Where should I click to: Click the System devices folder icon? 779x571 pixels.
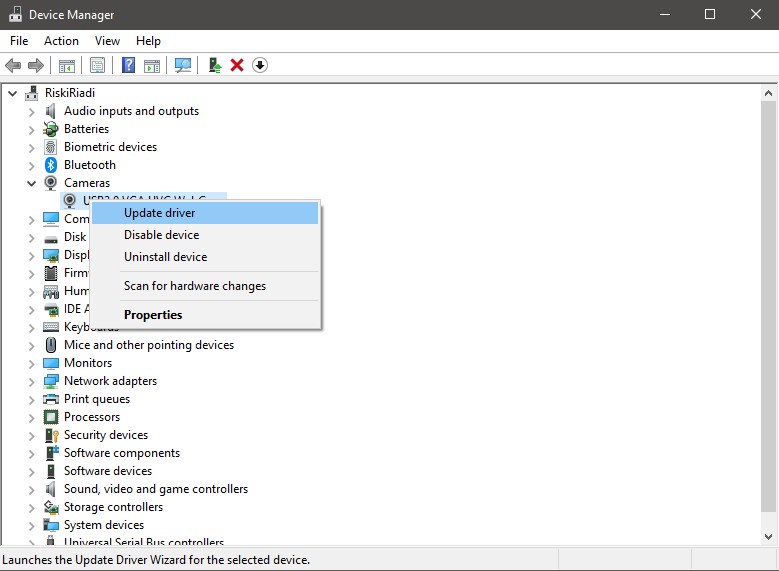51,525
